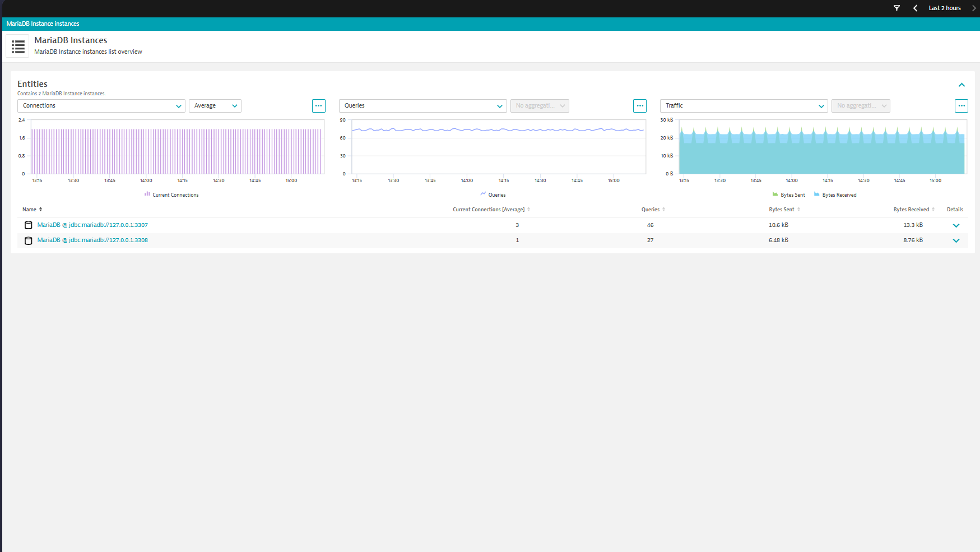
Task: Click MariaDB Instance instances breadcrumb
Action: coord(43,24)
